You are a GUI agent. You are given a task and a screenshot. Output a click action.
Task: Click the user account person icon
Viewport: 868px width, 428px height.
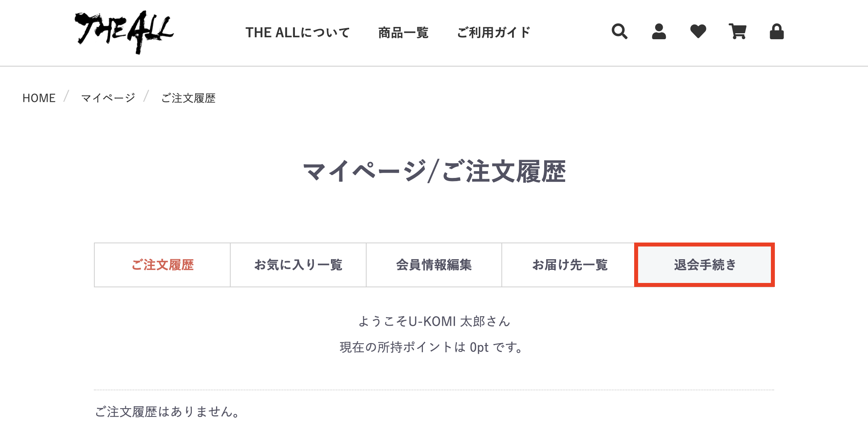click(x=659, y=31)
